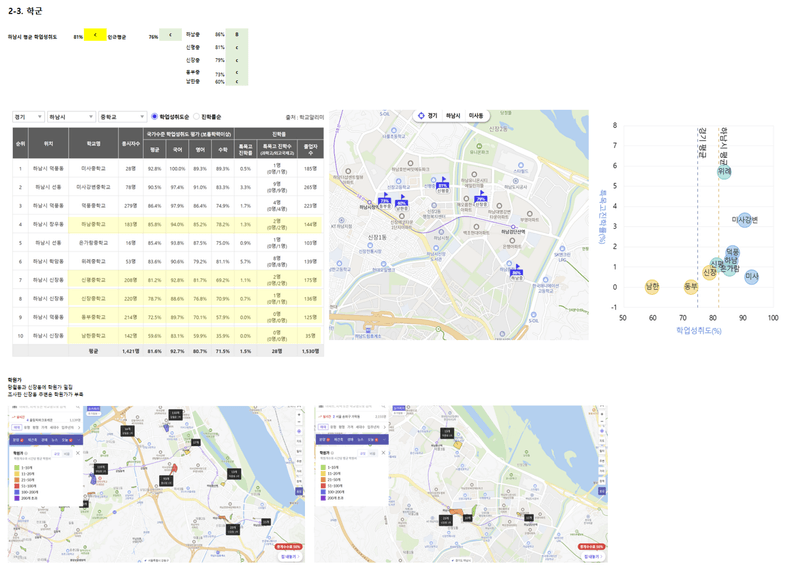Click the green grade cell beside 76%
This screenshot has height=573, width=786.
pyautogui.click(x=170, y=35)
